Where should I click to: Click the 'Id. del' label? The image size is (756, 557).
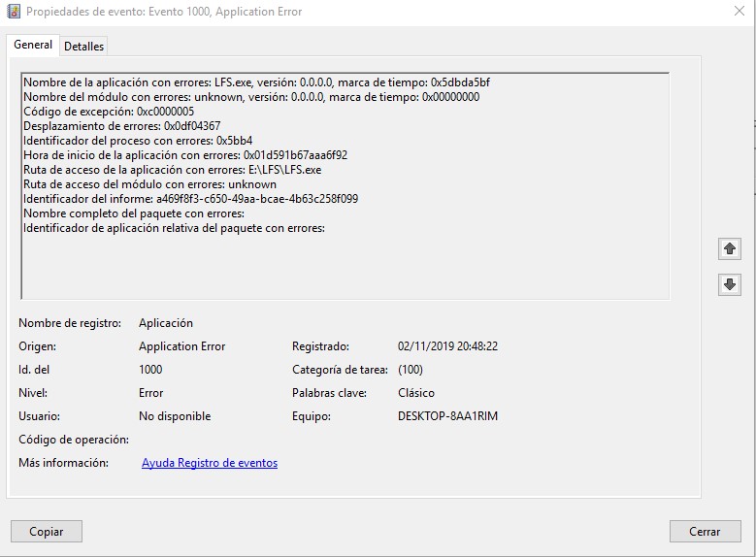34,370
